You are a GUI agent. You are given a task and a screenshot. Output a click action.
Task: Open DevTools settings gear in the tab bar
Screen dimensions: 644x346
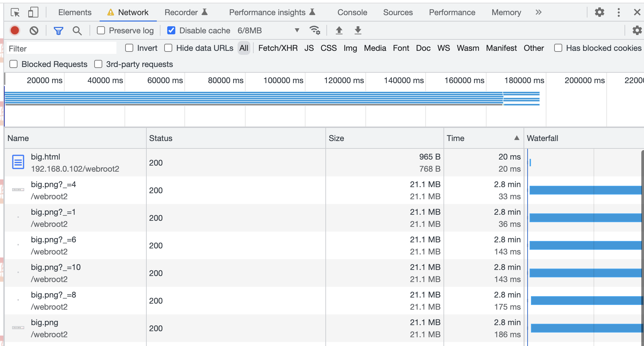(600, 12)
